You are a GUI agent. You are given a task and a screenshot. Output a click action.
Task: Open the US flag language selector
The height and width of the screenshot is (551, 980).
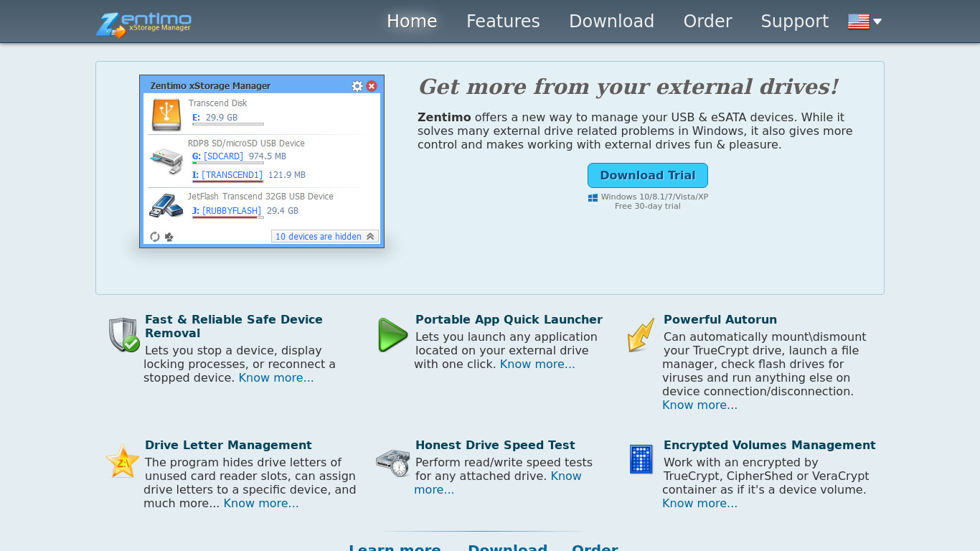tap(864, 22)
